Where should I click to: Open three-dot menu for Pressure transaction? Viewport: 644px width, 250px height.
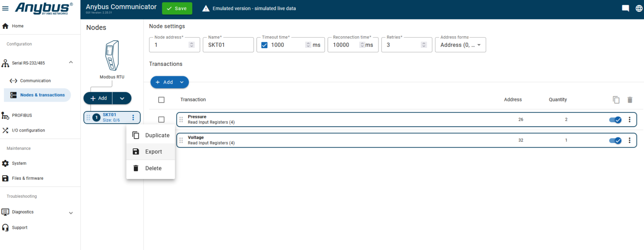pyautogui.click(x=629, y=120)
